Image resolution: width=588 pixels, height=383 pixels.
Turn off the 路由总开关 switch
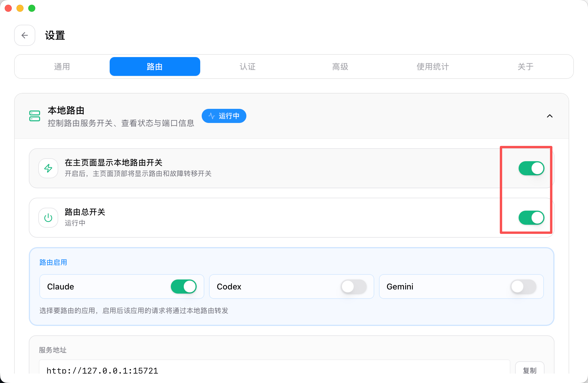coord(531,218)
